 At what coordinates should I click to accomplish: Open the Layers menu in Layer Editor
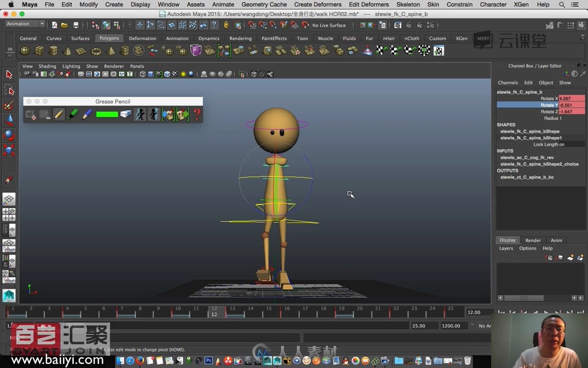click(506, 248)
